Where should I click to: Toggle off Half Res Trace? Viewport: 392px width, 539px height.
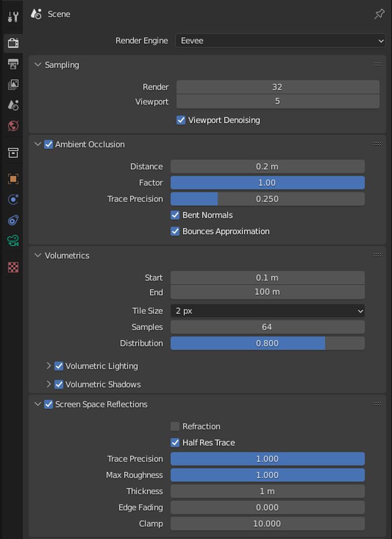175,443
